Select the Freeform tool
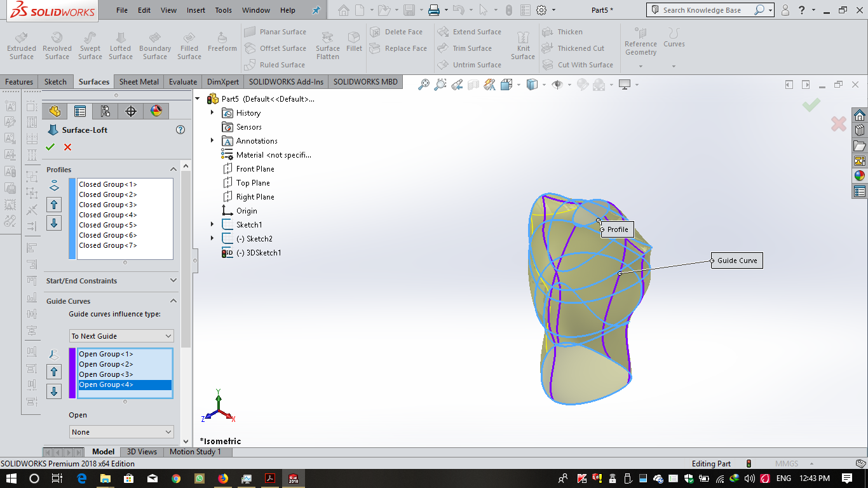 222,41
